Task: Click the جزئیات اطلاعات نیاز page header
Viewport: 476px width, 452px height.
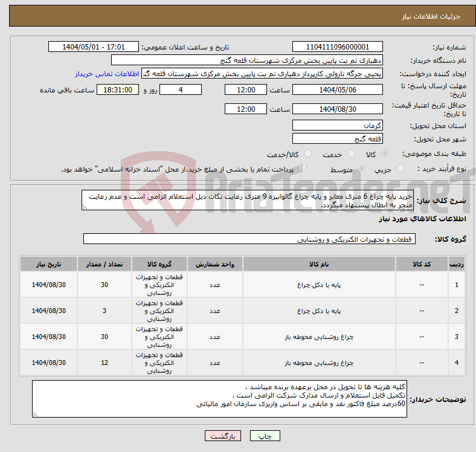Action: [431, 16]
